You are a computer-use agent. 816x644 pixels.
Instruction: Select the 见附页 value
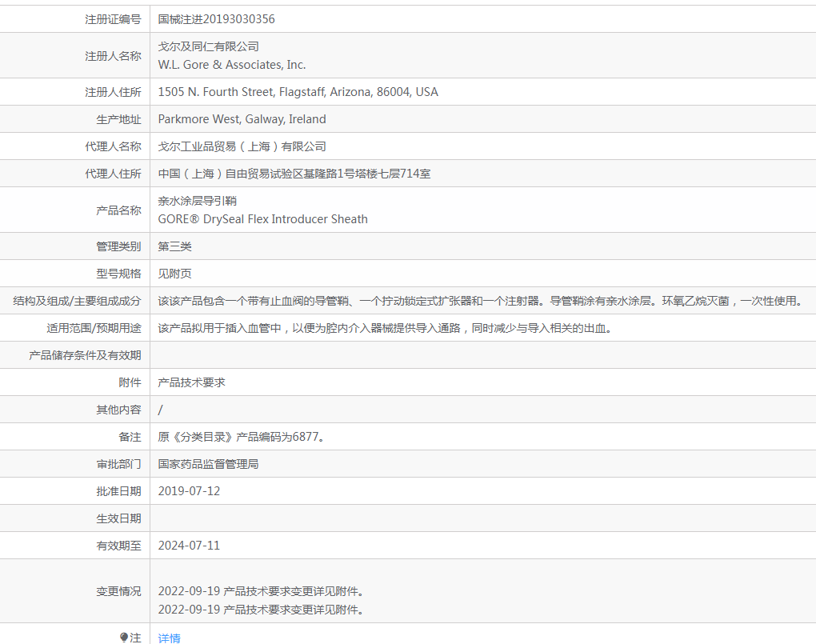(x=175, y=274)
